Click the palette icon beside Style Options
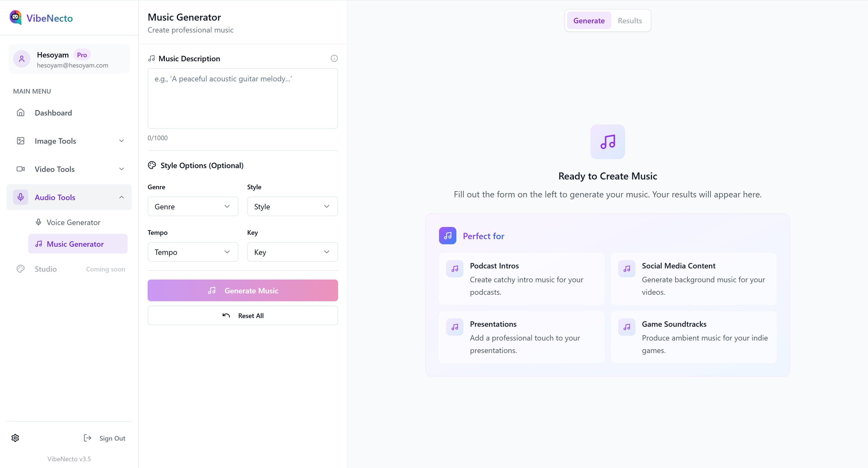 [152, 165]
